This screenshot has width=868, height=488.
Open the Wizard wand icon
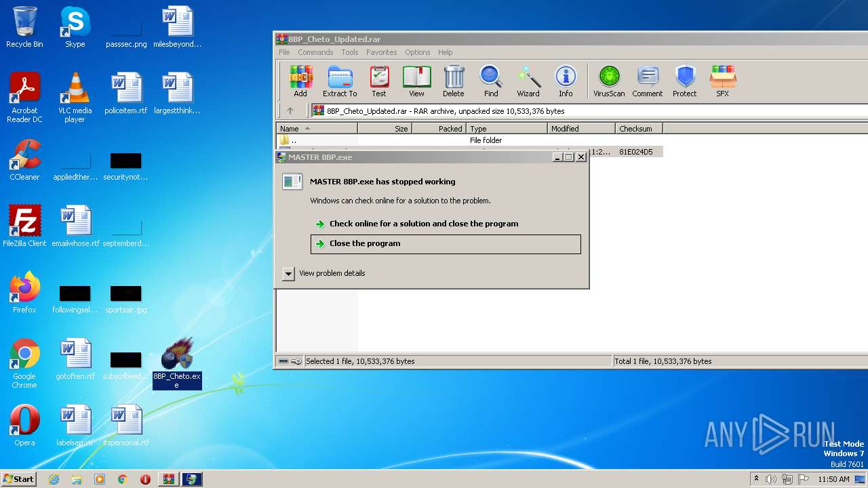528,81
